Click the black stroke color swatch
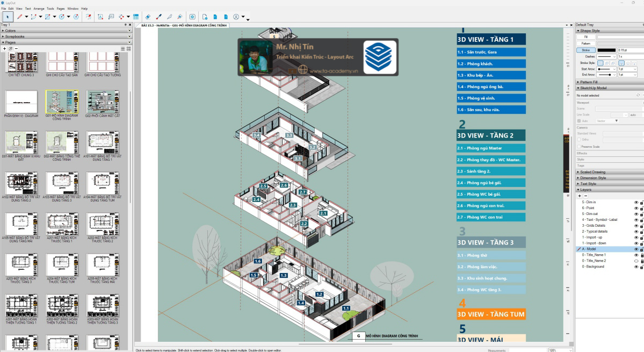 click(x=606, y=50)
